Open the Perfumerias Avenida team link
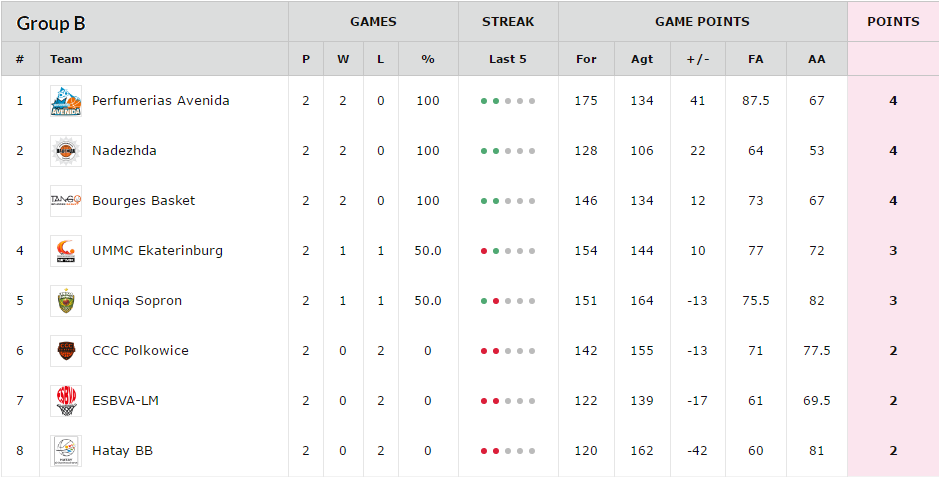The image size is (939, 477). click(x=160, y=101)
